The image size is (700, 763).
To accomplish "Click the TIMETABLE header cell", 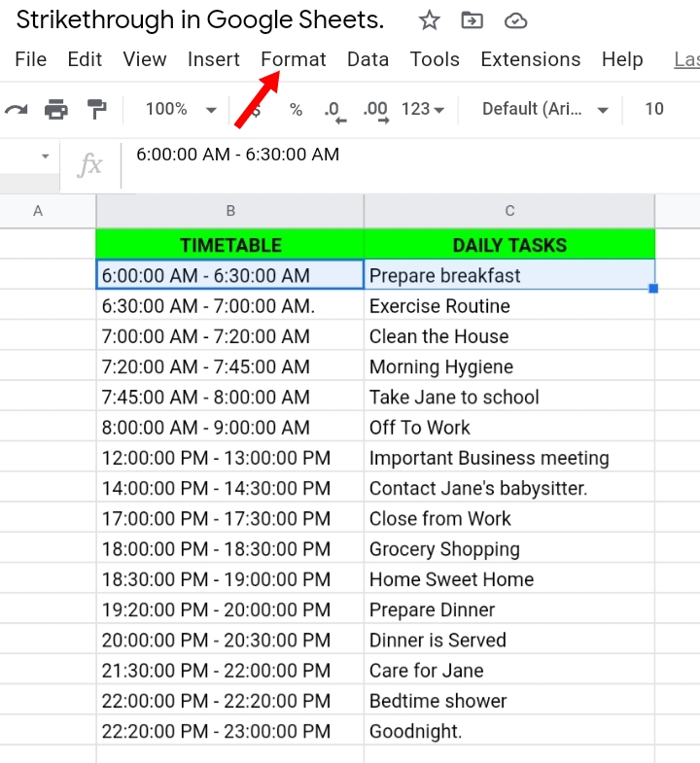I will [230, 244].
